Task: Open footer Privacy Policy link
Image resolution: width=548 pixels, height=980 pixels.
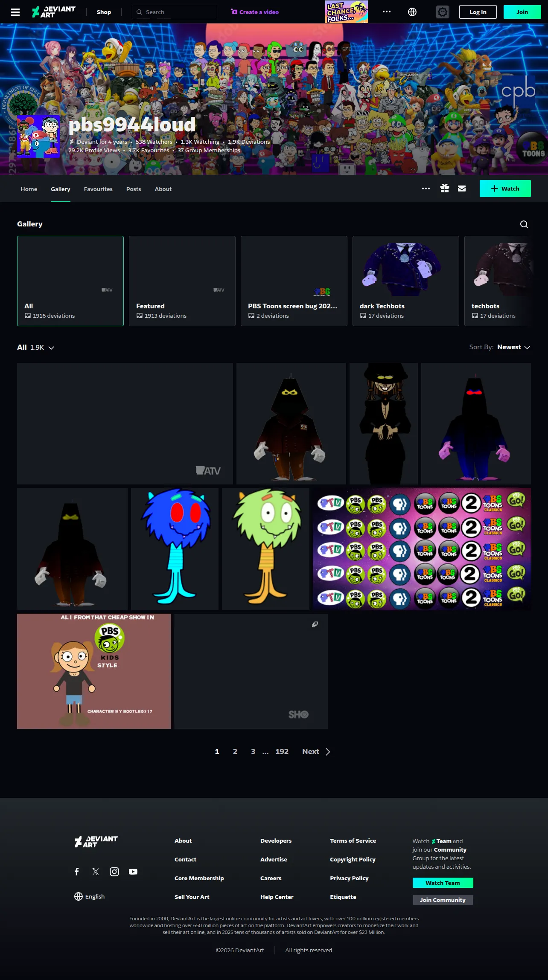Action: pos(349,878)
